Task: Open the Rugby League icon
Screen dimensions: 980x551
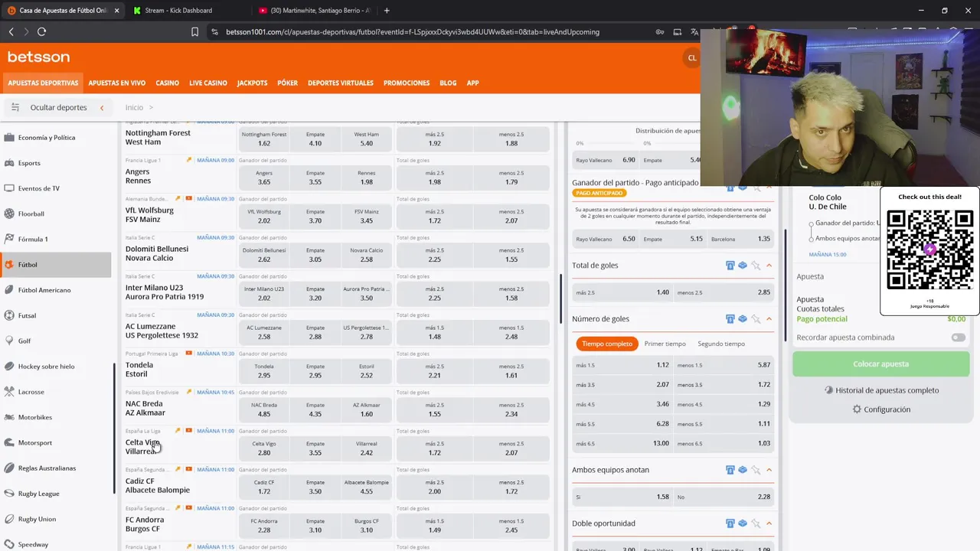Action: coord(9,494)
